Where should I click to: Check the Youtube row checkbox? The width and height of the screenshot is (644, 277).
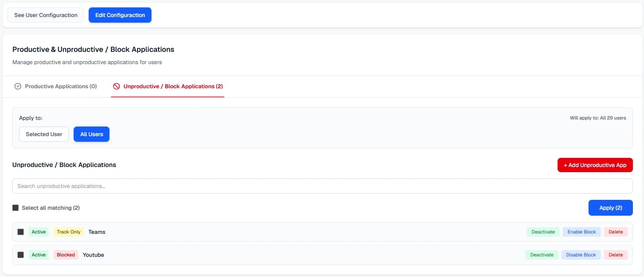[21, 255]
